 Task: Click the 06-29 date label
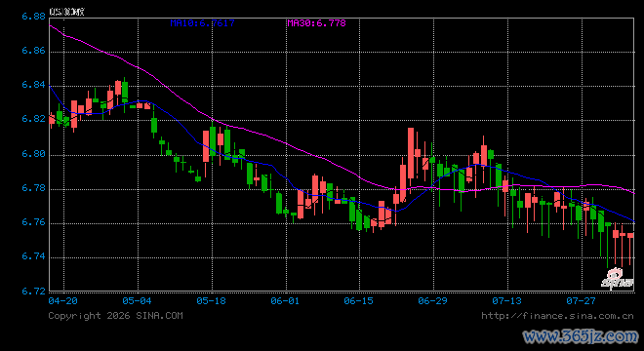click(432, 301)
